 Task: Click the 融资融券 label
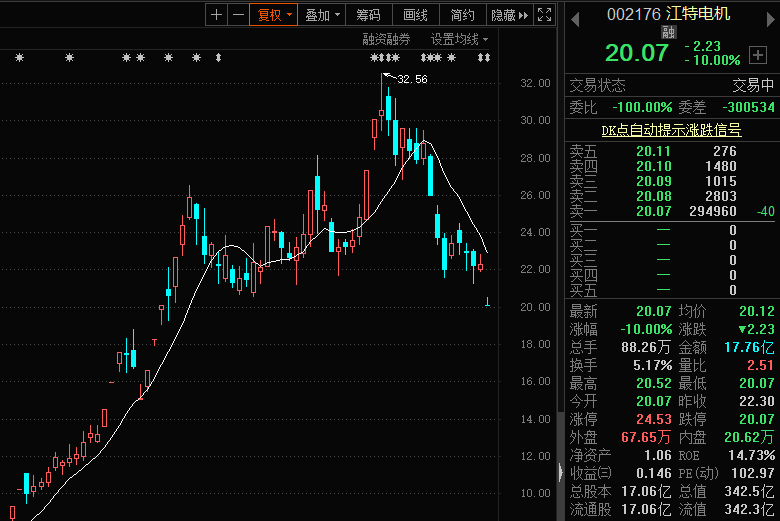click(x=387, y=39)
